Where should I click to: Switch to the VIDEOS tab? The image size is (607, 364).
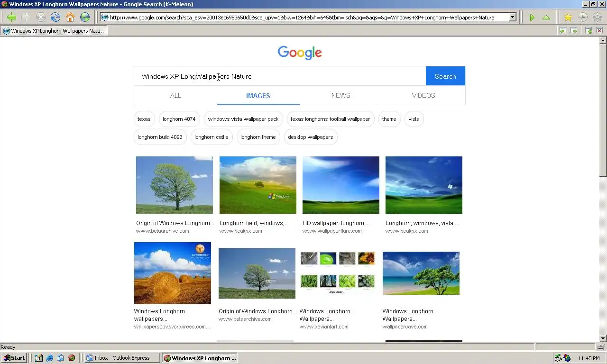pyautogui.click(x=423, y=95)
